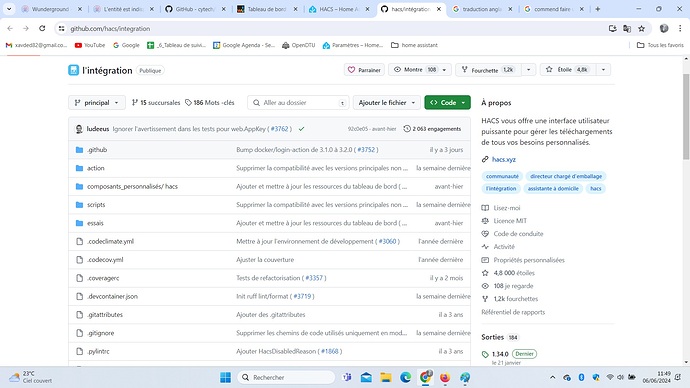
Task: Open the .github folder
Action: 97,150
